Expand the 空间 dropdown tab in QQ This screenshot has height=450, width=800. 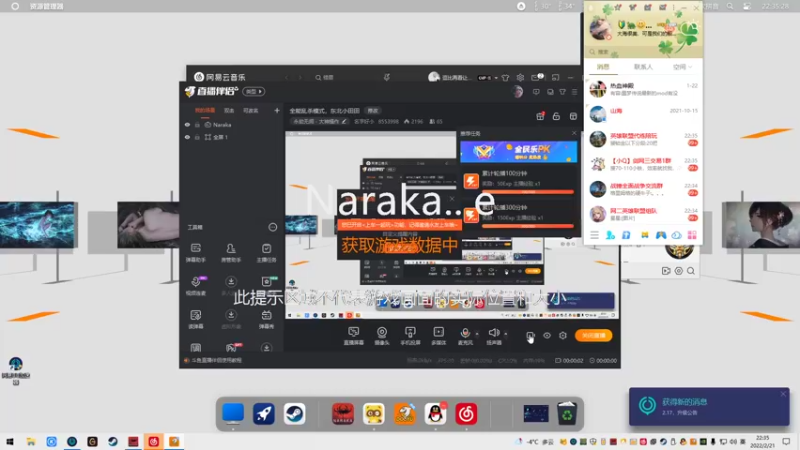pyautogui.click(x=682, y=67)
